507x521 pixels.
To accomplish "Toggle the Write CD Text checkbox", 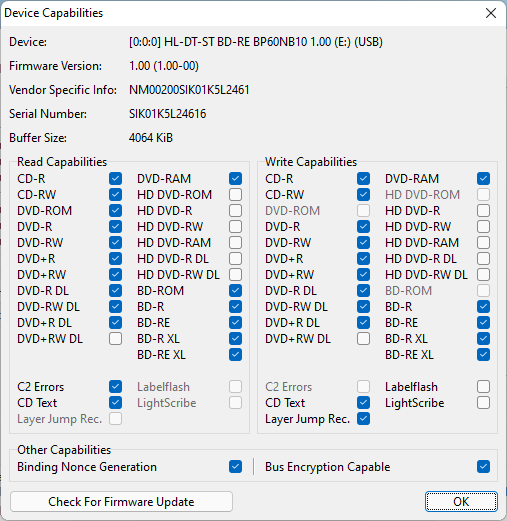I will pos(363,402).
